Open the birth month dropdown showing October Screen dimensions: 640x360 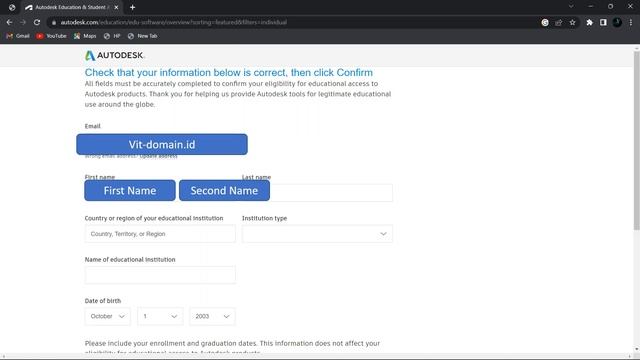108,316
